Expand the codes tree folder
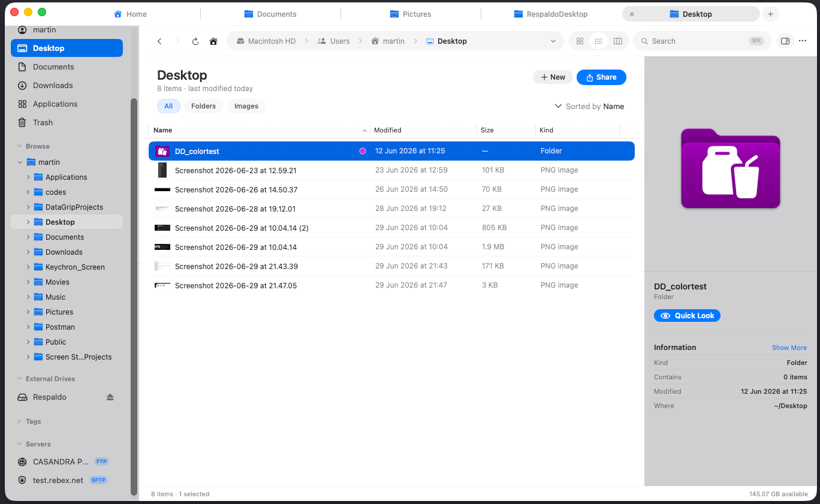 28,192
